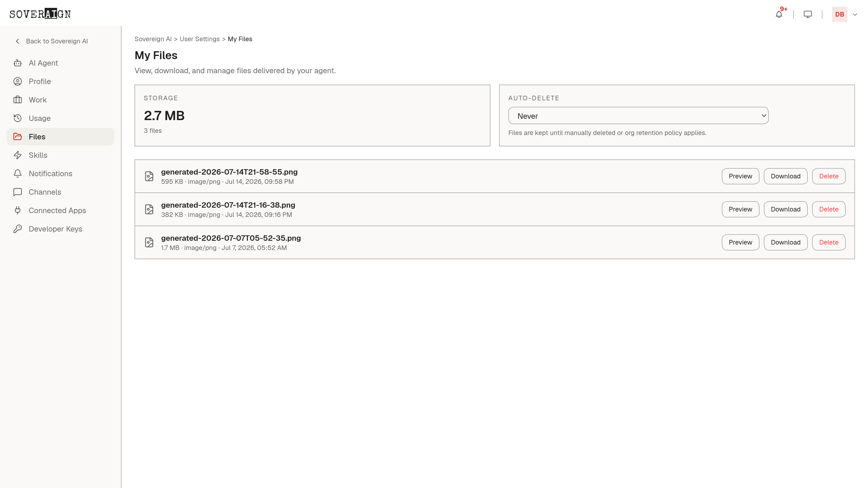
Task: Open the Skills section
Action: click(60, 155)
